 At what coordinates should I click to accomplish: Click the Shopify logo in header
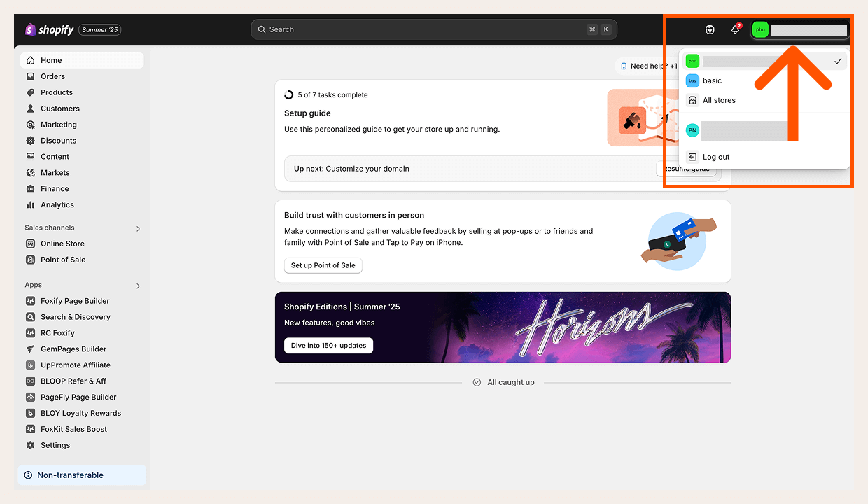point(49,29)
